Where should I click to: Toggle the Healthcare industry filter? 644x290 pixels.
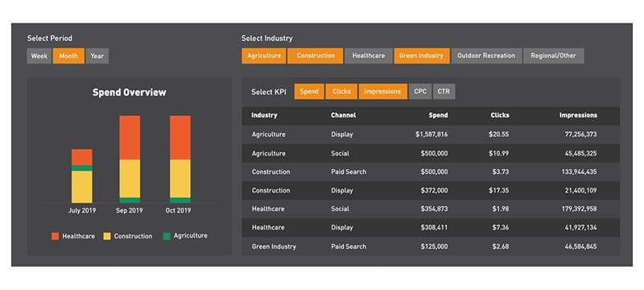pyautogui.click(x=369, y=56)
